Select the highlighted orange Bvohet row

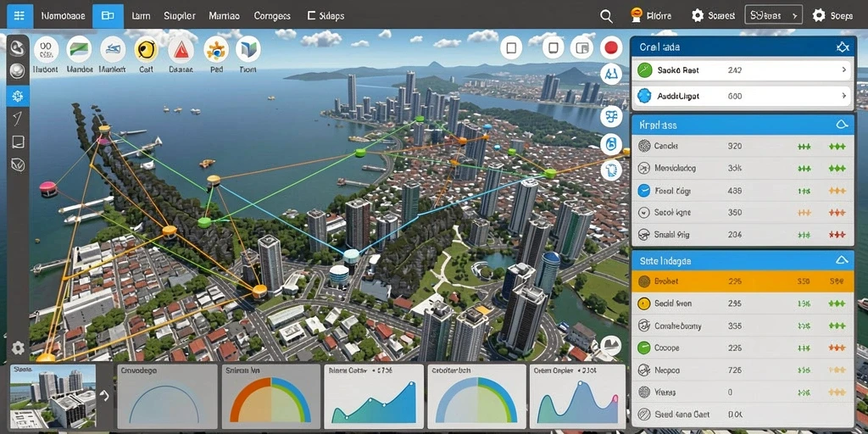742,281
